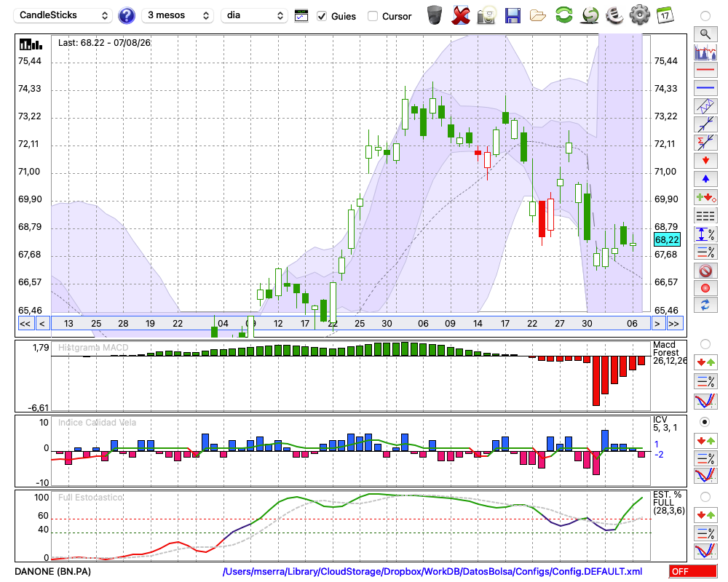Image resolution: width=728 pixels, height=582 pixels.
Task: Click the calendar icon showing 17
Action: (x=665, y=15)
